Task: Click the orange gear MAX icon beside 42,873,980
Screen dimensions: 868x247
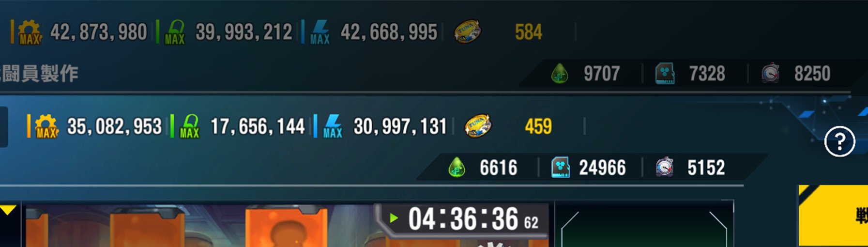Action: click(x=30, y=32)
